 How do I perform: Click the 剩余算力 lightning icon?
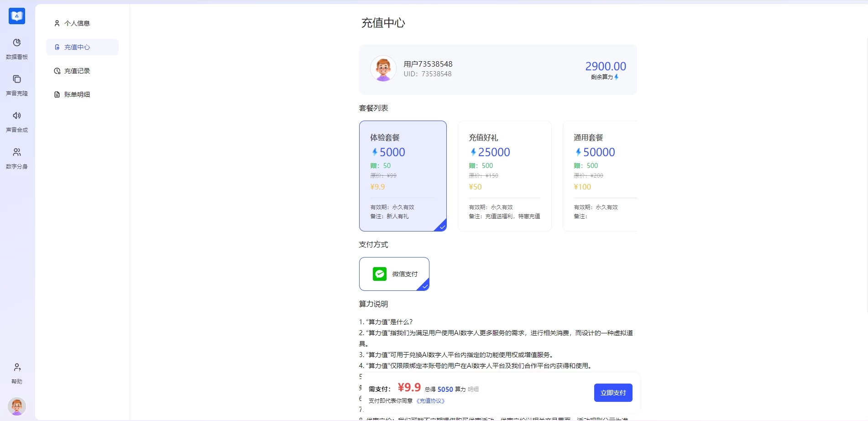coord(617,77)
